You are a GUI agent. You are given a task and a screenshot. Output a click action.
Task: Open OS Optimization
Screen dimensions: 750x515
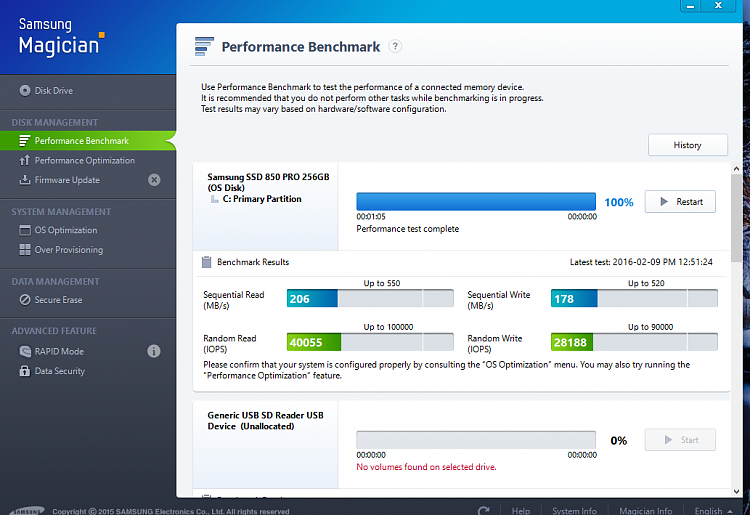pyautogui.click(x=66, y=230)
